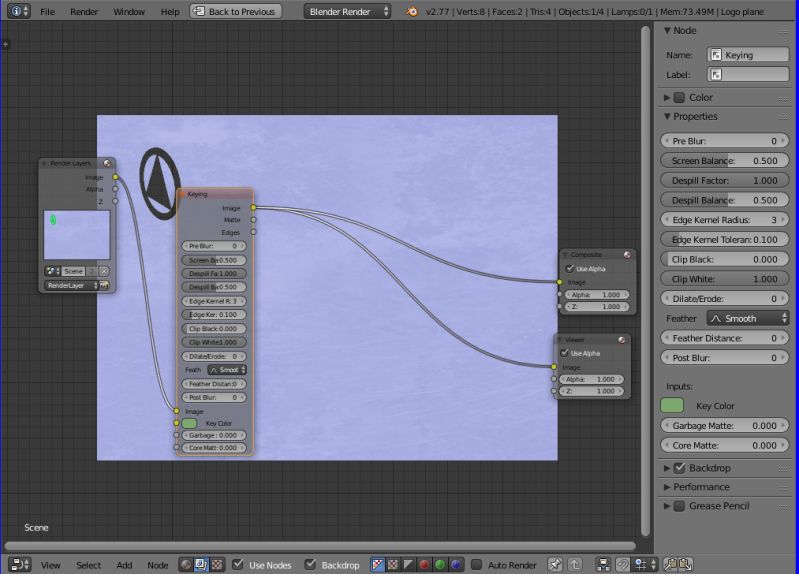Enable the Grease Pencil checkbox
Viewport: 799px width, 574px height.
point(679,506)
